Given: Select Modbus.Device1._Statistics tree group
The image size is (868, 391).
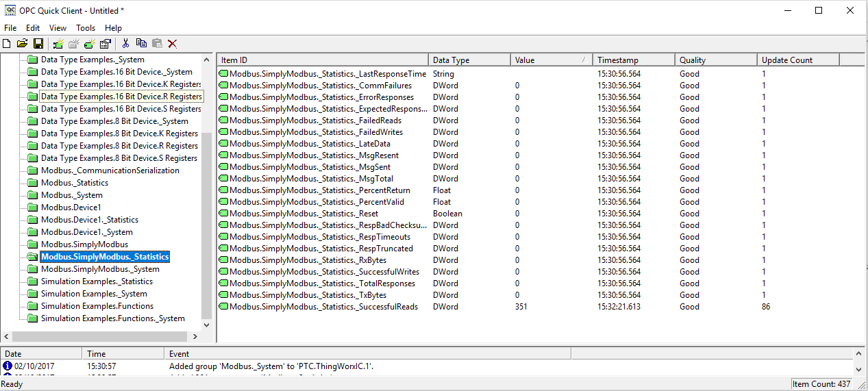Looking at the screenshot, I should pyautogui.click(x=90, y=220).
